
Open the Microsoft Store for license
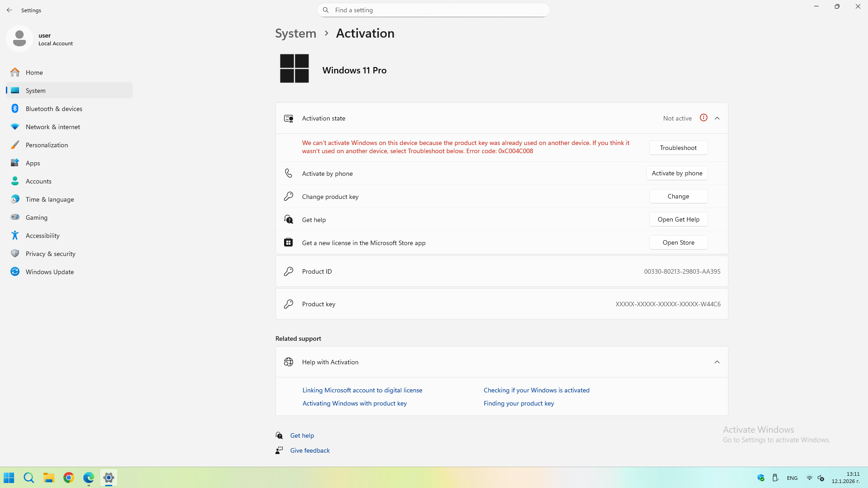[678, 242]
